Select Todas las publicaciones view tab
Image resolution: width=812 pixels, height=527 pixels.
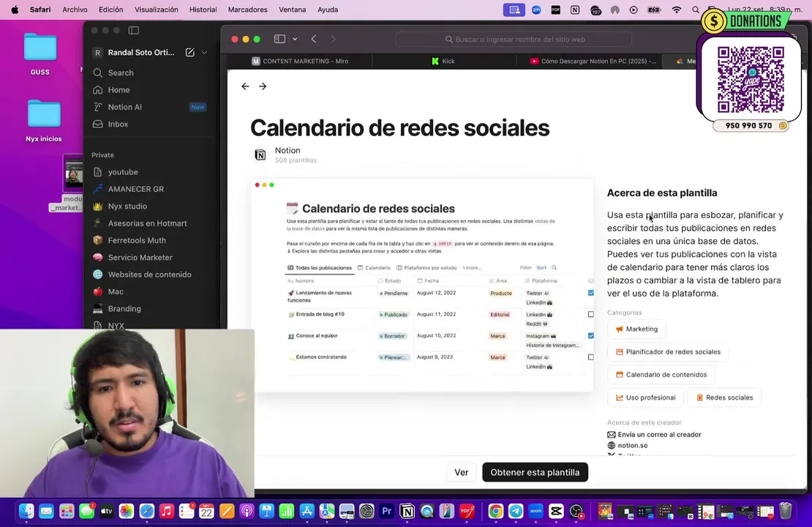(320, 268)
